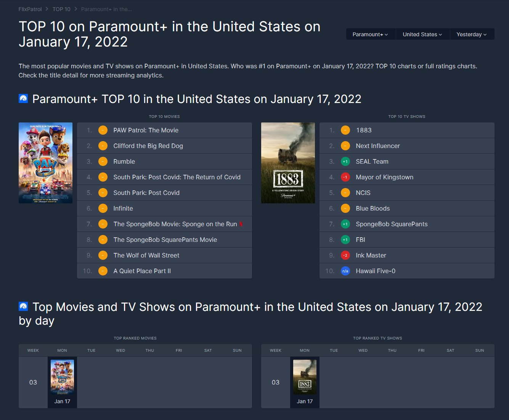Open Mayor of Kingstown show details
509x420 pixels.
[384, 177]
